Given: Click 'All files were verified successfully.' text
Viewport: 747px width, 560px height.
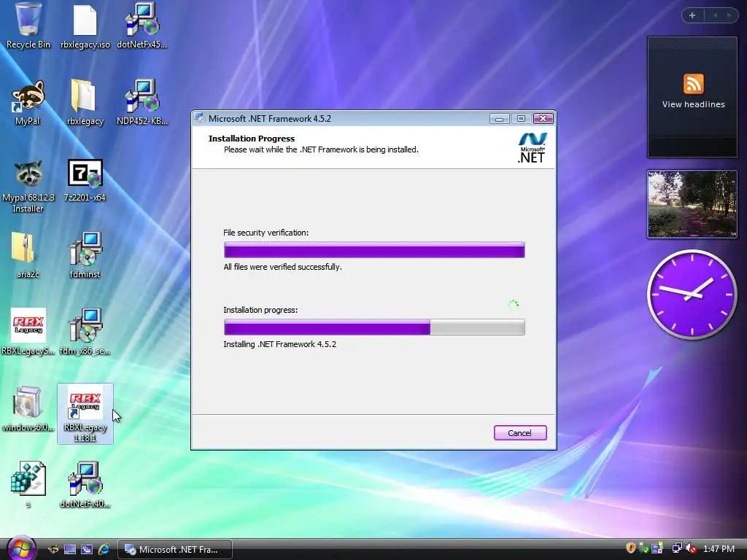Looking at the screenshot, I should 282,267.
